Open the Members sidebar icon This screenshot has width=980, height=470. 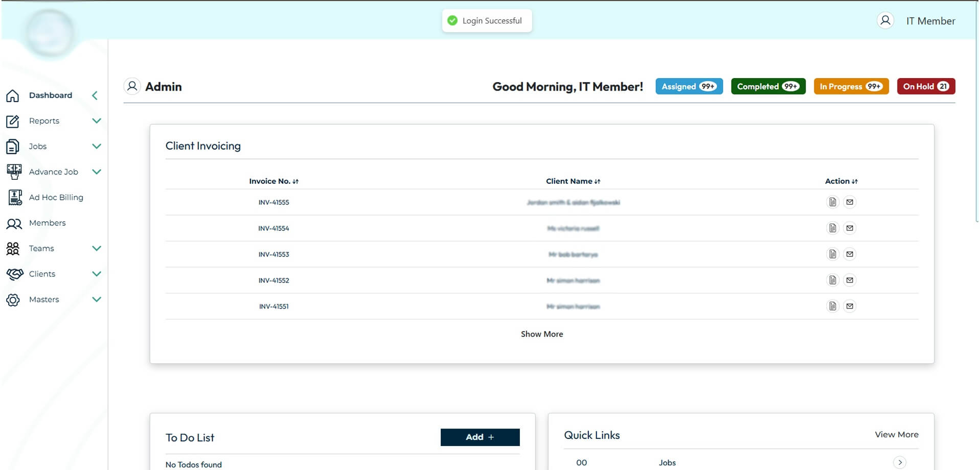pos(14,223)
